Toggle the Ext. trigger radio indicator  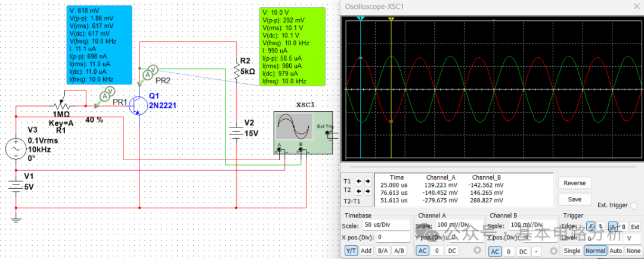click(x=634, y=205)
